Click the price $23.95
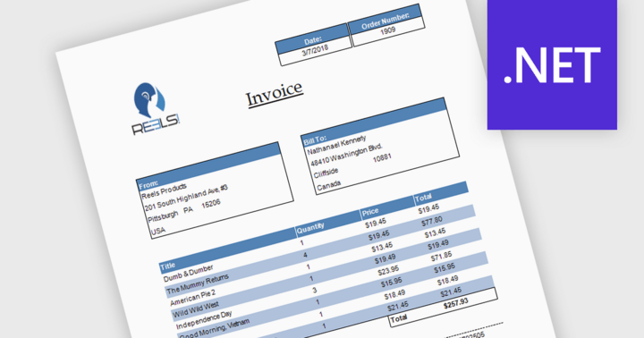 pyautogui.click(x=388, y=271)
